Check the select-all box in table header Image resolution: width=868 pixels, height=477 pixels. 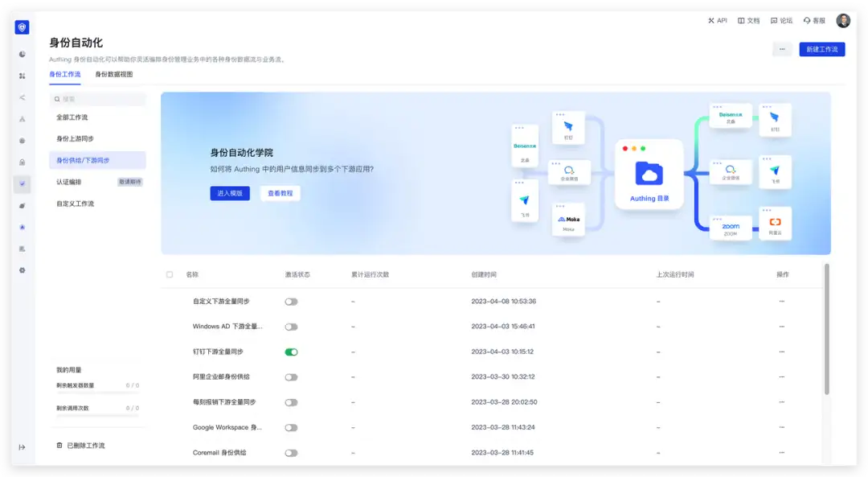(x=170, y=274)
